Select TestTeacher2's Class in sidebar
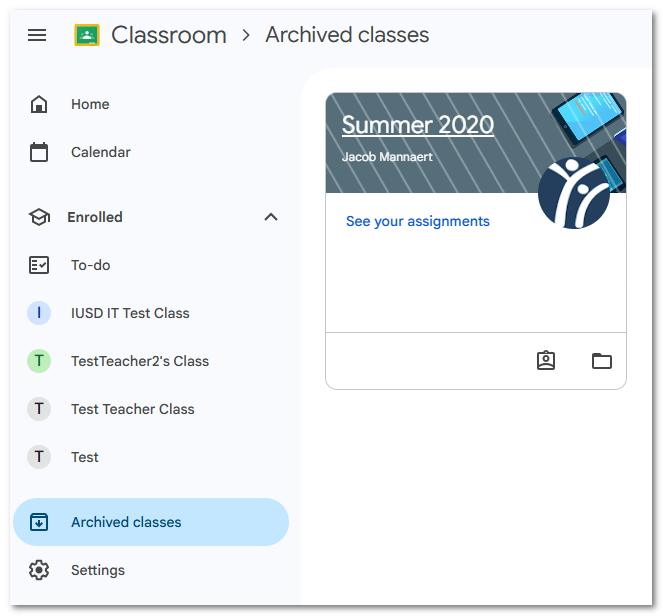This screenshot has width=663, height=616. click(151, 361)
